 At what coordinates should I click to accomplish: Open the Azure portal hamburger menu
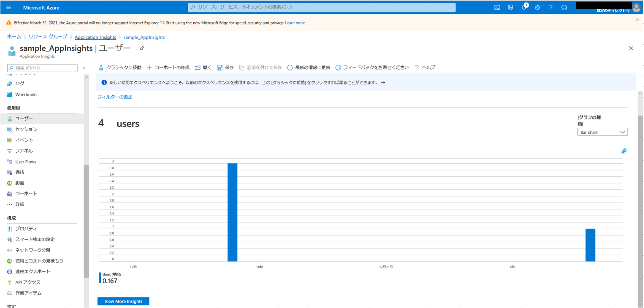(8, 8)
